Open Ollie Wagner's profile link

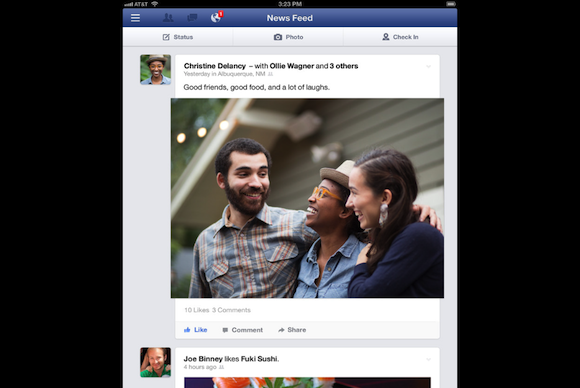pyautogui.click(x=292, y=66)
